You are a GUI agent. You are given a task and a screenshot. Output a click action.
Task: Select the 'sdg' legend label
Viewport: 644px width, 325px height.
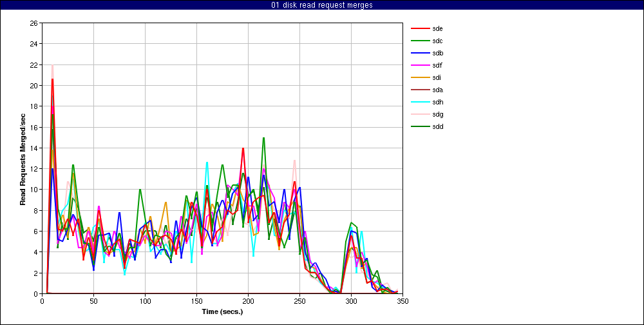(438, 114)
